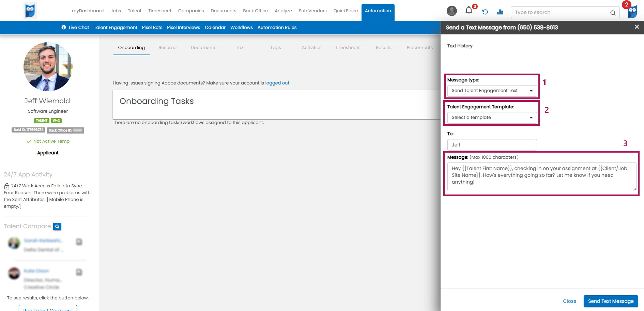Open the Back Office menu

coord(255,11)
